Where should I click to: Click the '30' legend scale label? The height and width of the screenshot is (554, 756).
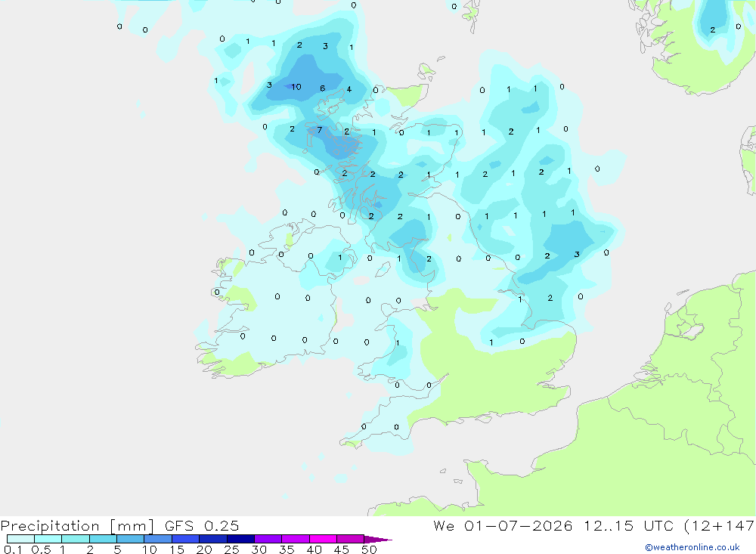(x=259, y=549)
